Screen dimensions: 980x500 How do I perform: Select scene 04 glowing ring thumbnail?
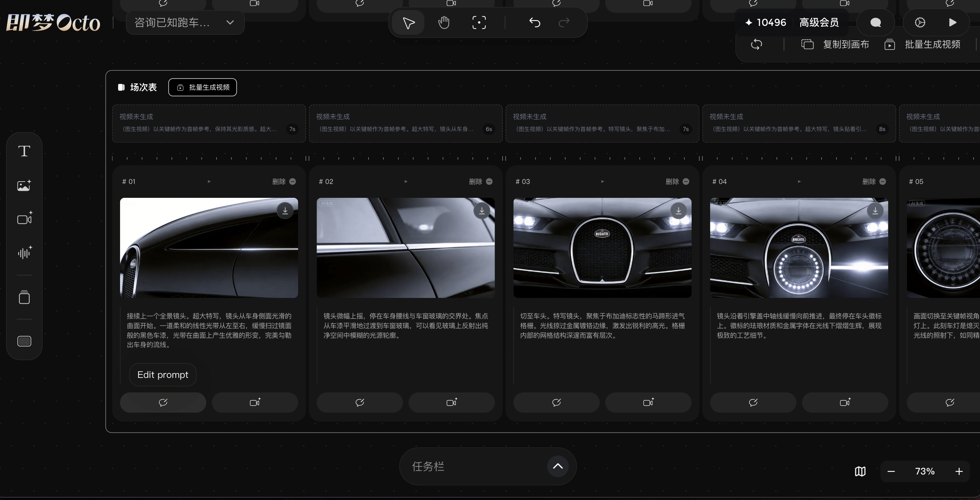click(799, 248)
